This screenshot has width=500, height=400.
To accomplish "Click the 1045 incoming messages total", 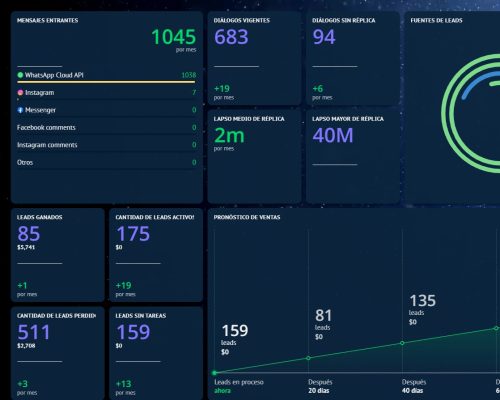I will pos(173,37).
